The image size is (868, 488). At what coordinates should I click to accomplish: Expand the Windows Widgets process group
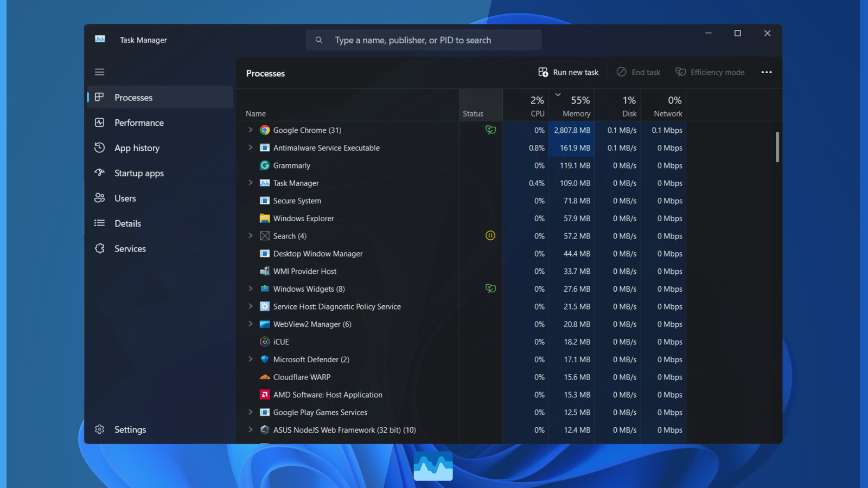click(x=250, y=288)
